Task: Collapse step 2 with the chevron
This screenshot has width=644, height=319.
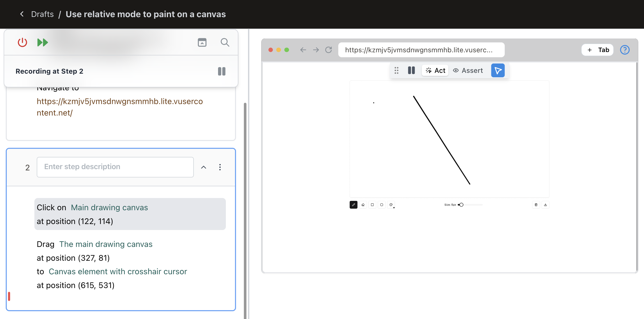Action: [204, 167]
